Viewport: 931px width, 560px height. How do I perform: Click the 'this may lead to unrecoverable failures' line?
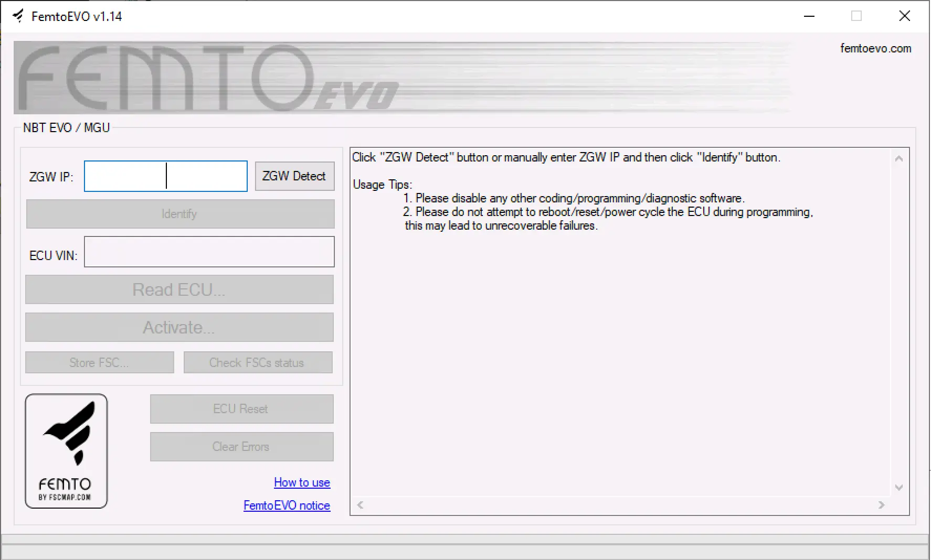(501, 225)
